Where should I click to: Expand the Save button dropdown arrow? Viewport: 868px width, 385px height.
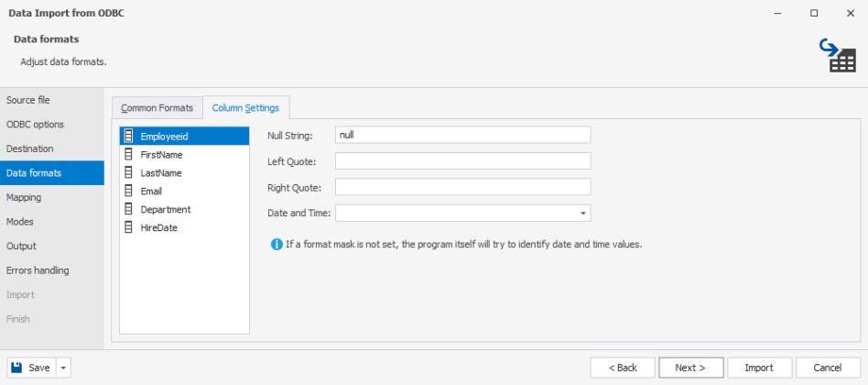click(63, 368)
